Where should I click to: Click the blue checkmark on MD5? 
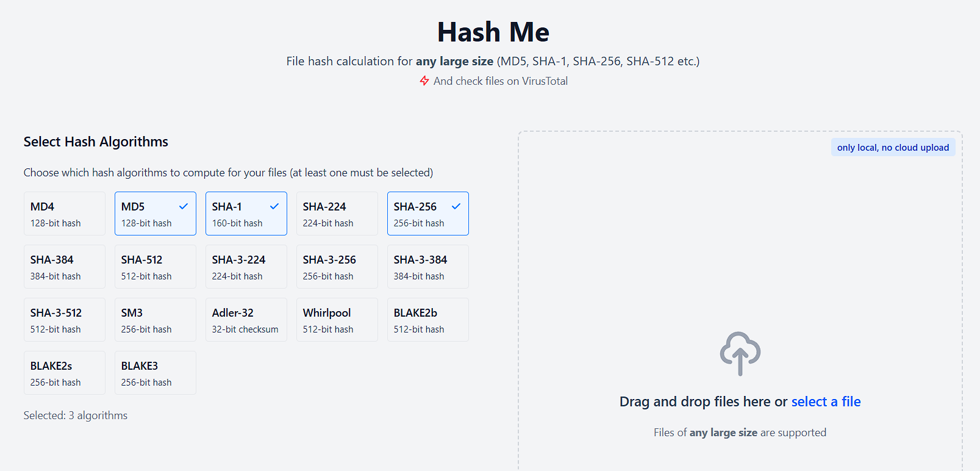pyautogui.click(x=184, y=206)
